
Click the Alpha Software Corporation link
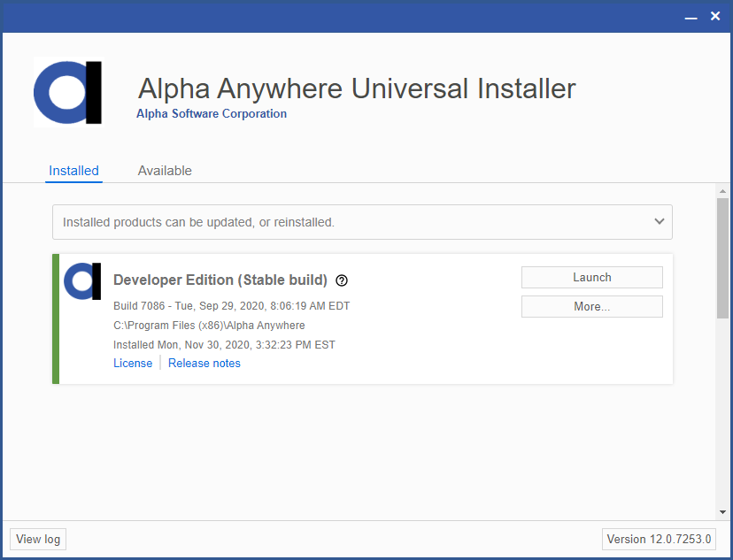(x=212, y=113)
